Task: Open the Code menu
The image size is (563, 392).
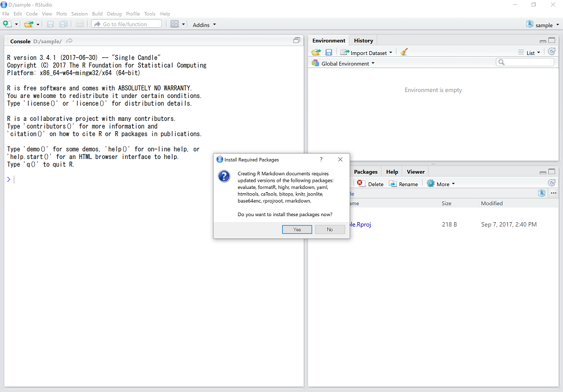Action: (x=32, y=14)
